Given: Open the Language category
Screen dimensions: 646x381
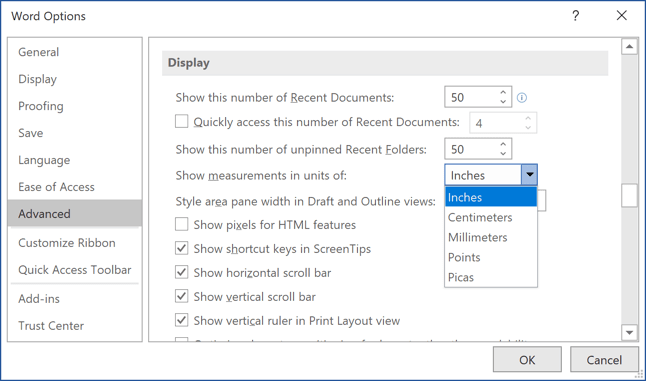Looking at the screenshot, I should pos(75,160).
